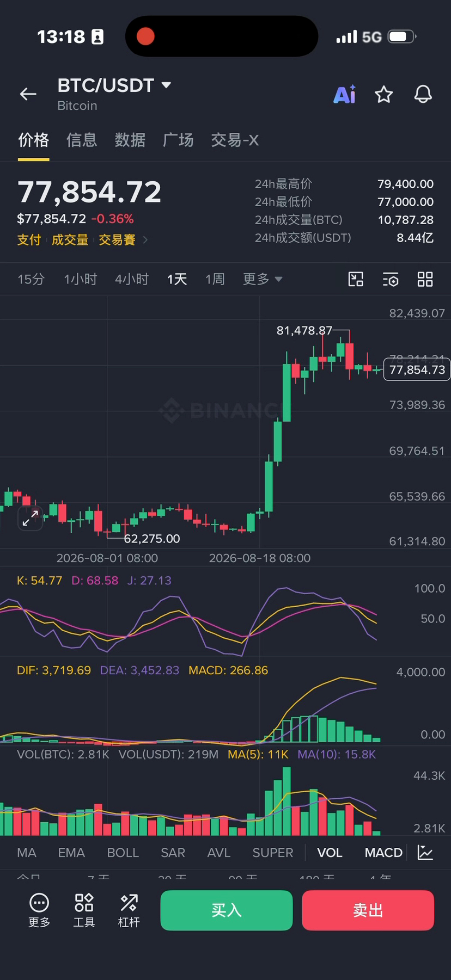Tap the green 买入 buy button
451x980 pixels.
(227, 910)
